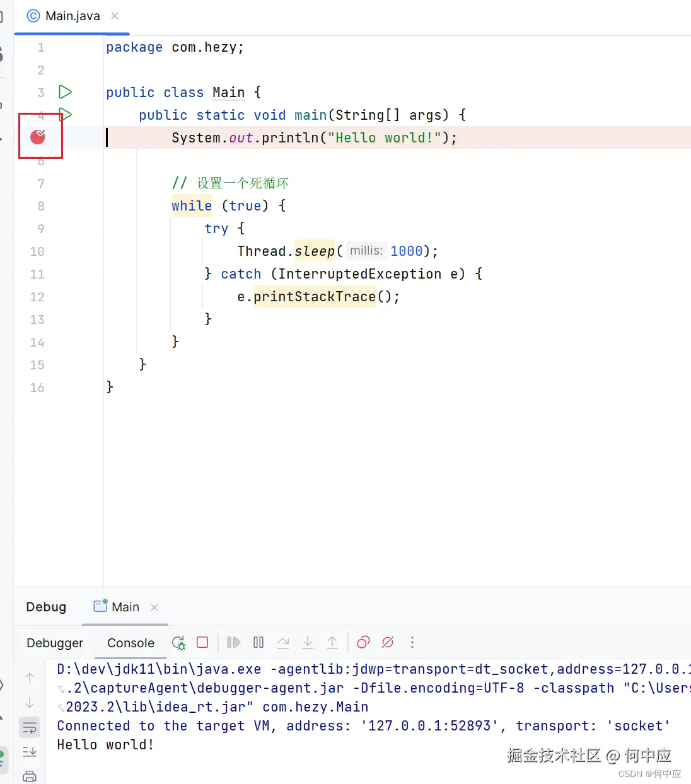The height and width of the screenshot is (784, 691).
Task: Toggle soft-wrap in the console
Action: pos(30,728)
